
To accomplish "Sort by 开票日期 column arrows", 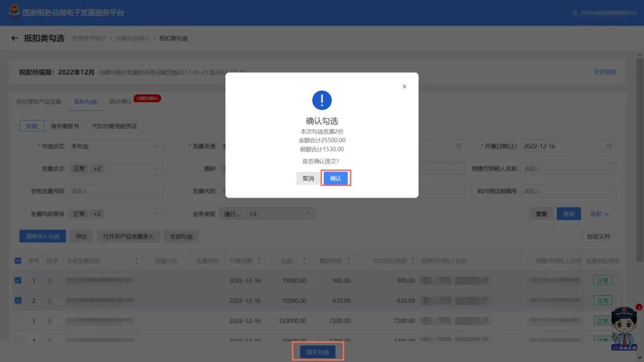I will coord(258,261).
